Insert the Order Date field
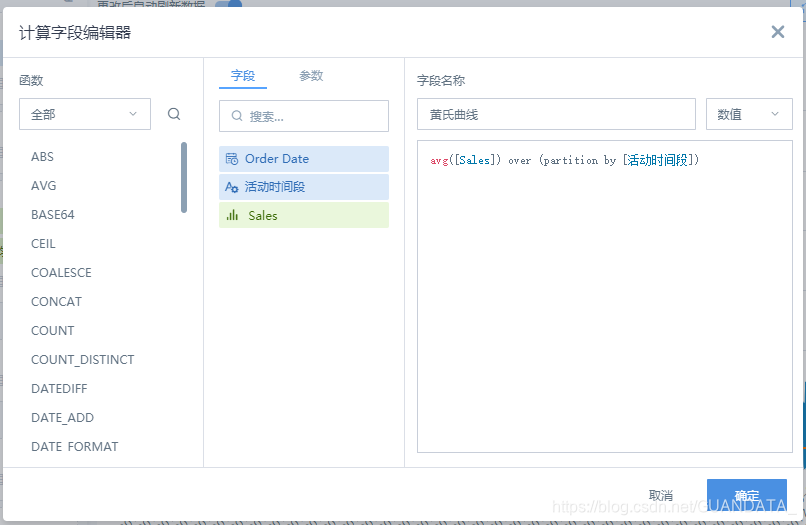 tap(304, 159)
